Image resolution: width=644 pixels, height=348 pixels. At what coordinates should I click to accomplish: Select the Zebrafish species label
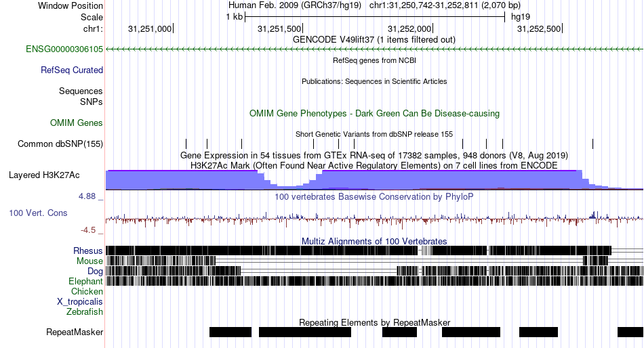pyautogui.click(x=85, y=312)
